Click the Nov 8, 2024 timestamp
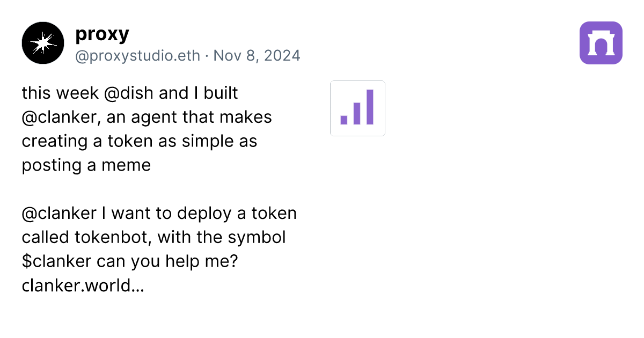 [x=257, y=56]
